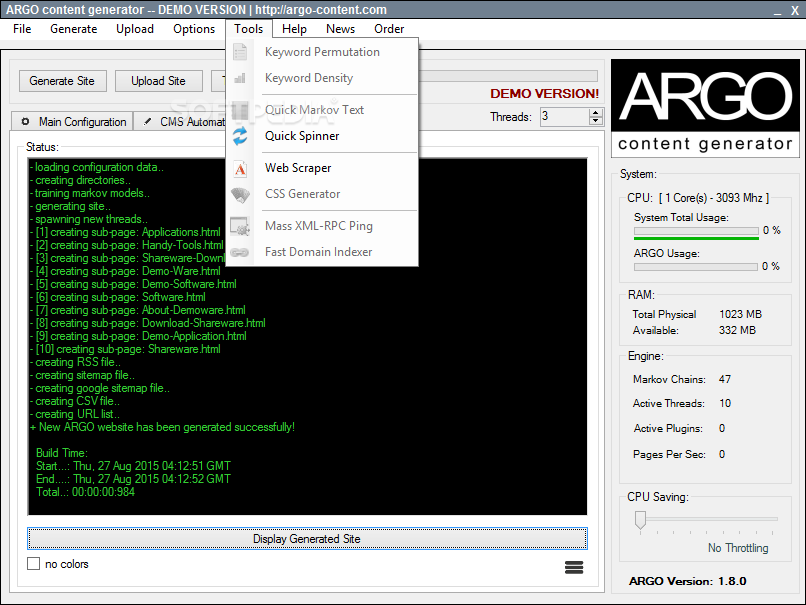Viewport: 806px width, 605px height.
Task: Click the Fast Domain Indexer link icon
Action: 240,252
